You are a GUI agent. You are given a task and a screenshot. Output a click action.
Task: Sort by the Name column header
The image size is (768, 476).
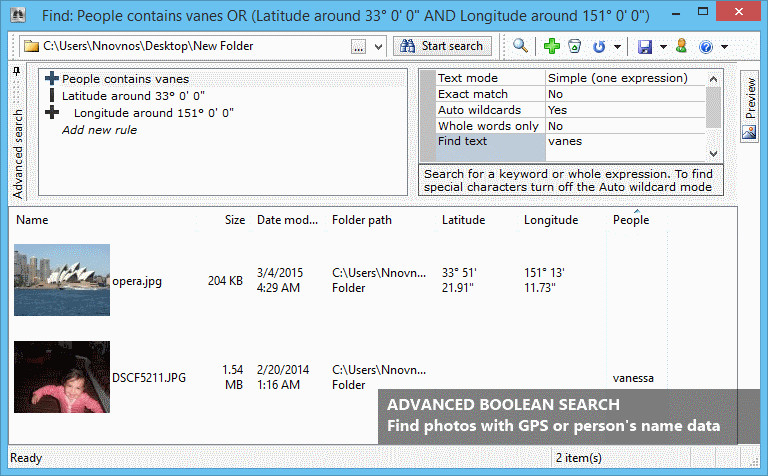pyautogui.click(x=32, y=220)
